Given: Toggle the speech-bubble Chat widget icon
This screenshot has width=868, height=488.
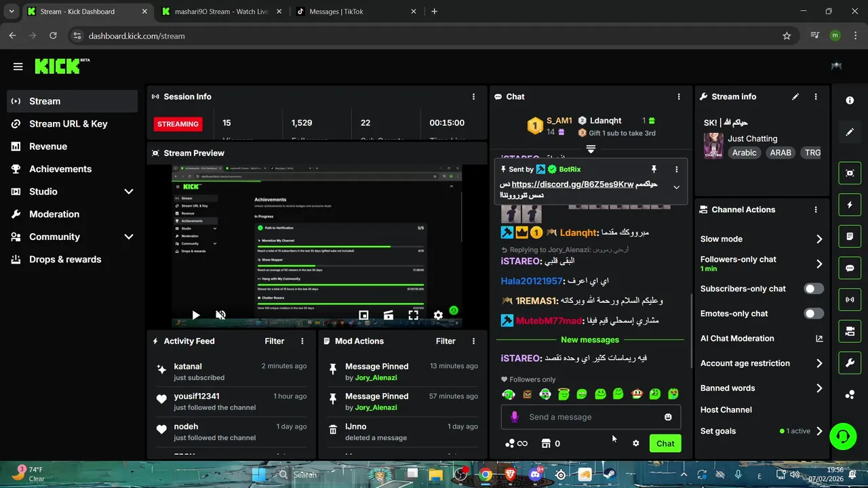Looking at the screenshot, I should (x=850, y=268).
